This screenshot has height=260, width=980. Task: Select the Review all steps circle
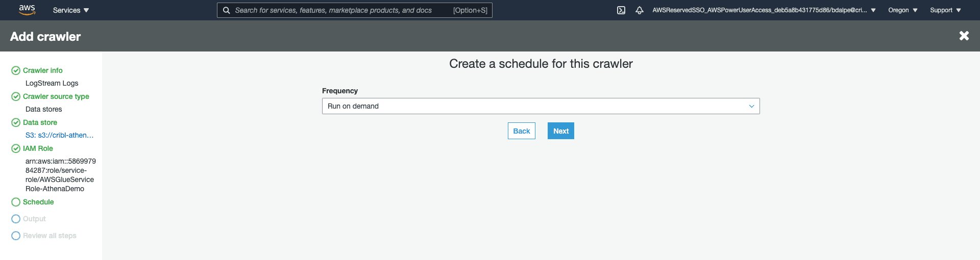(x=16, y=236)
